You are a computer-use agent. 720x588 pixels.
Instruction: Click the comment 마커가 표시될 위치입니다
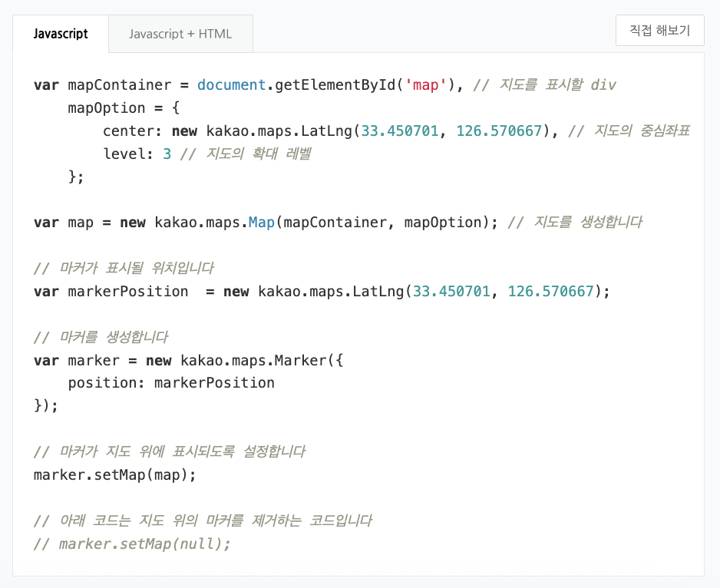124,268
